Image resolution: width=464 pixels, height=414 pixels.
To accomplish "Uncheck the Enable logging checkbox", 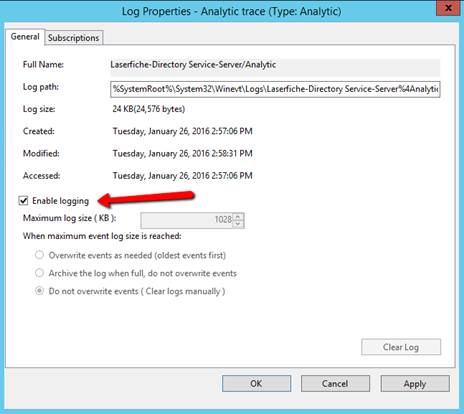I will [23, 201].
